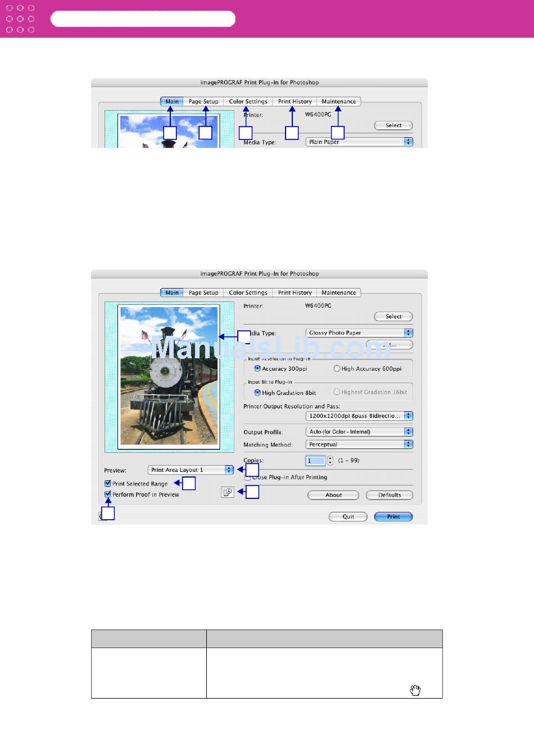
Task: Open the Print Area Layout 1 preview dropdown
Action: [191, 470]
